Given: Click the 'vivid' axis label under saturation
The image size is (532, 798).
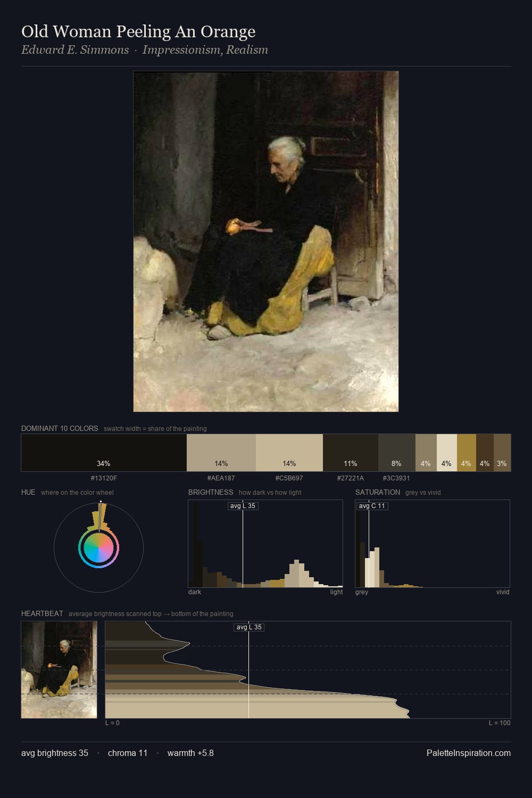Looking at the screenshot, I should point(503,592).
